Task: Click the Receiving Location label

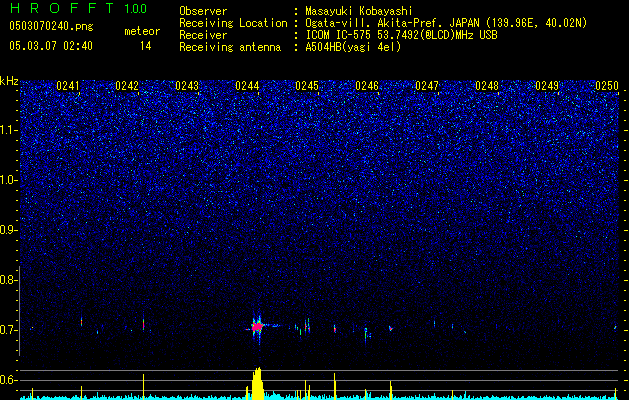Action: coord(233,23)
